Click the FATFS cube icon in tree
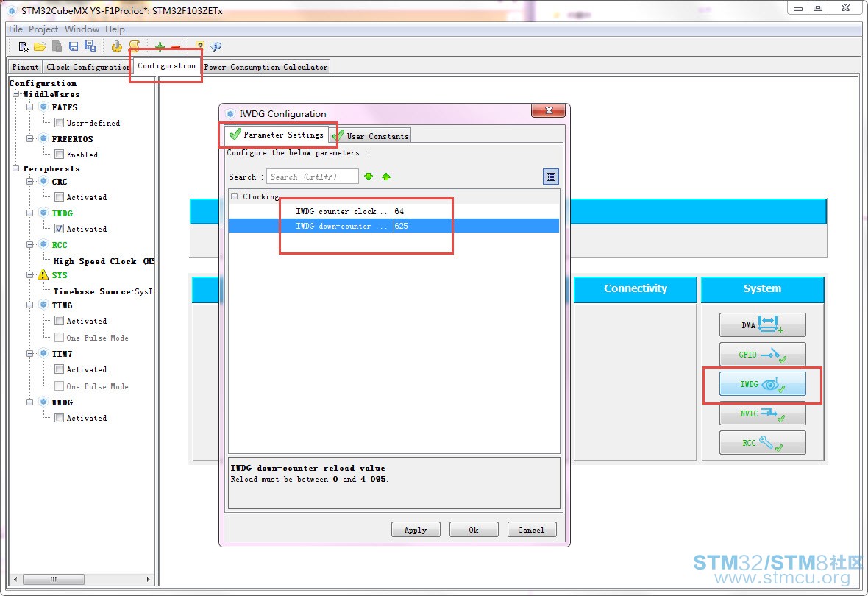Viewport: 868px width, 596px height. (43, 107)
